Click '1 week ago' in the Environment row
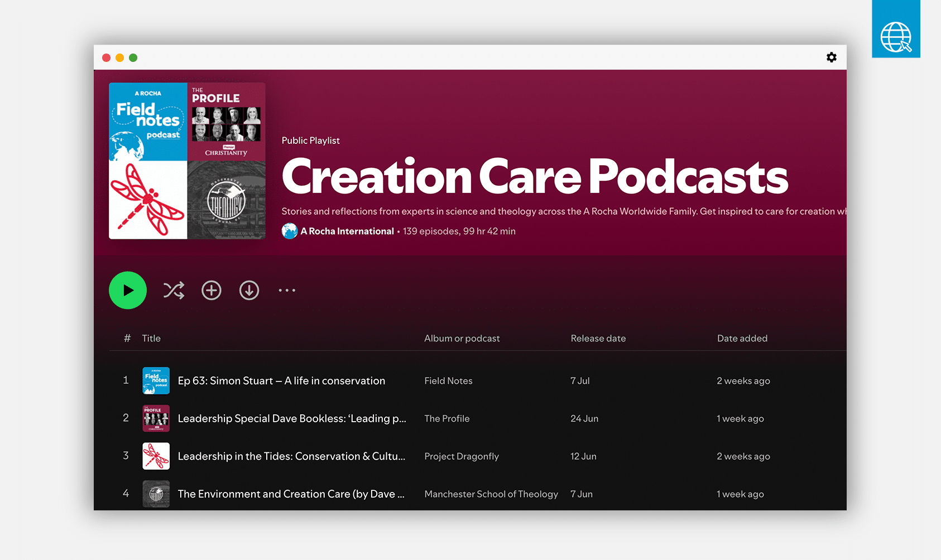This screenshot has width=941, height=560. [740, 494]
